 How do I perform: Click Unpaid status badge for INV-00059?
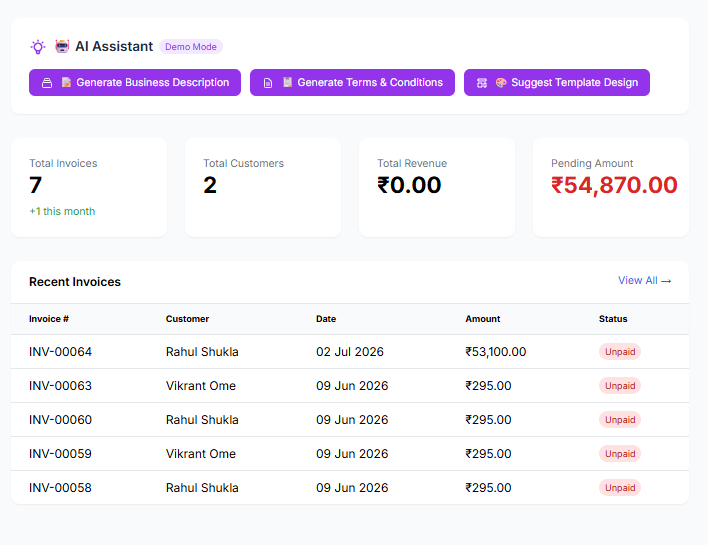click(x=620, y=454)
